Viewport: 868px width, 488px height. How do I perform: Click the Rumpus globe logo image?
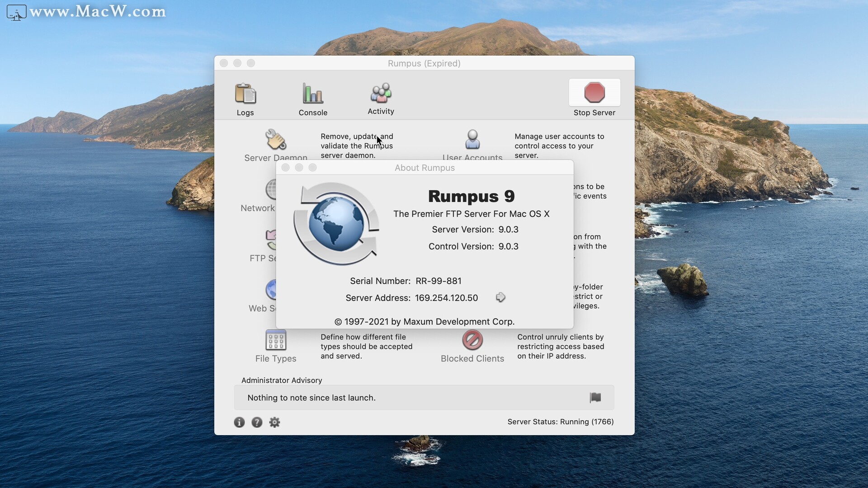[337, 224]
